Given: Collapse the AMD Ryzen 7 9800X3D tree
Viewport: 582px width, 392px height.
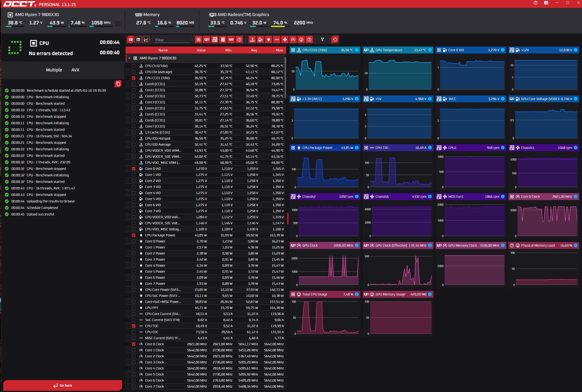Looking at the screenshot, I should [x=129, y=58].
